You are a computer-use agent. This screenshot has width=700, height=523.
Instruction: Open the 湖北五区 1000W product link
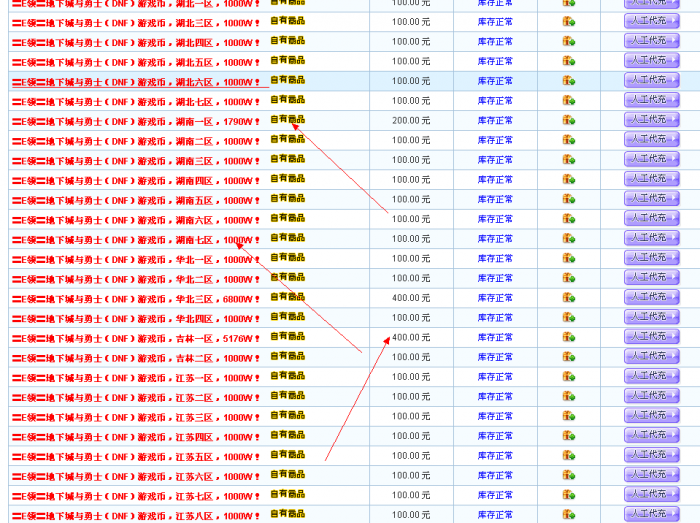(x=136, y=62)
